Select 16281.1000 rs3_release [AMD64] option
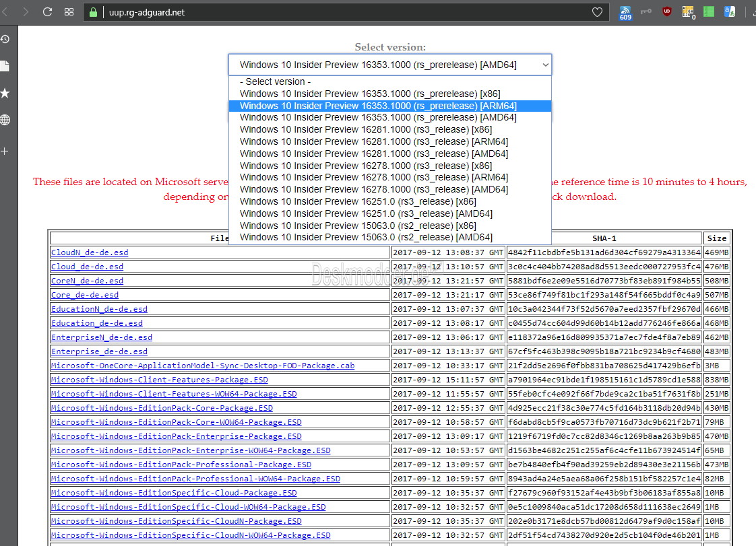The image size is (756, 546). coord(390,153)
